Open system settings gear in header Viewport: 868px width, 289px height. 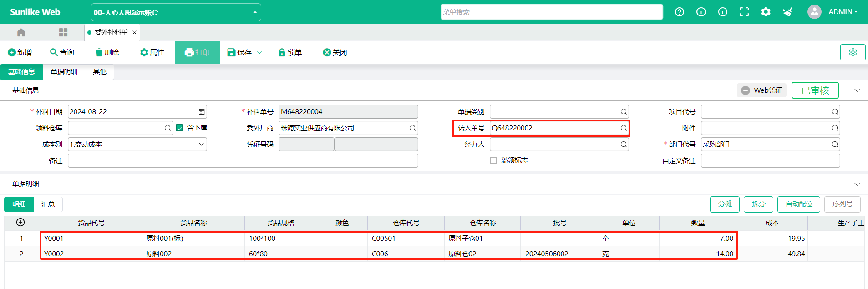click(766, 12)
